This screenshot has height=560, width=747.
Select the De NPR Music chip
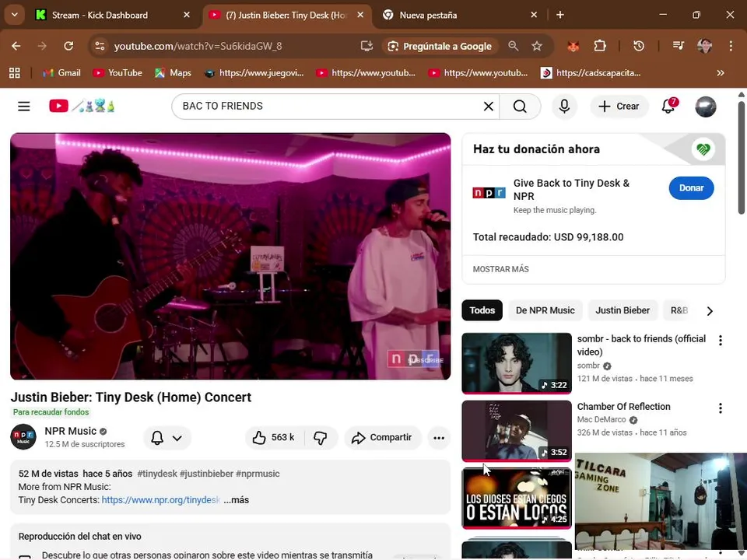pos(545,310)
